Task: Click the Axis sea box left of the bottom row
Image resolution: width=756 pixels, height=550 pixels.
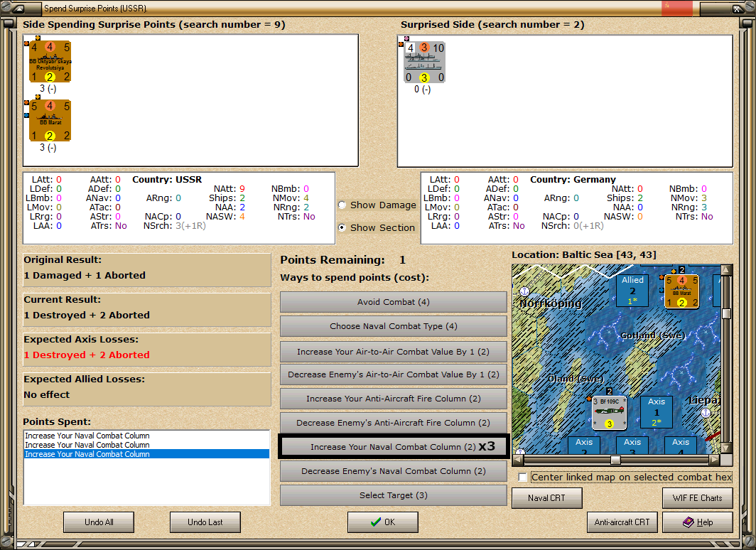Action: (584, 445)
